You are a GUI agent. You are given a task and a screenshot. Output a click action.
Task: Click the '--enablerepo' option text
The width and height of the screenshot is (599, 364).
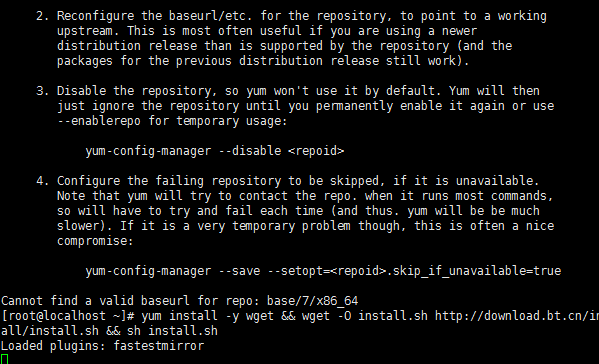pos(99,121)
